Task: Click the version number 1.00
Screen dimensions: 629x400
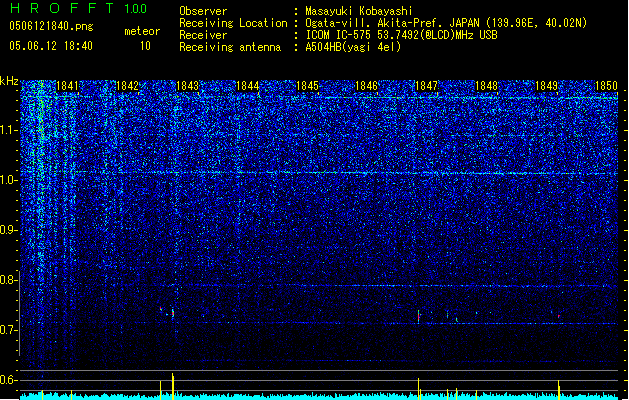Action: click(x=136, y=9)
